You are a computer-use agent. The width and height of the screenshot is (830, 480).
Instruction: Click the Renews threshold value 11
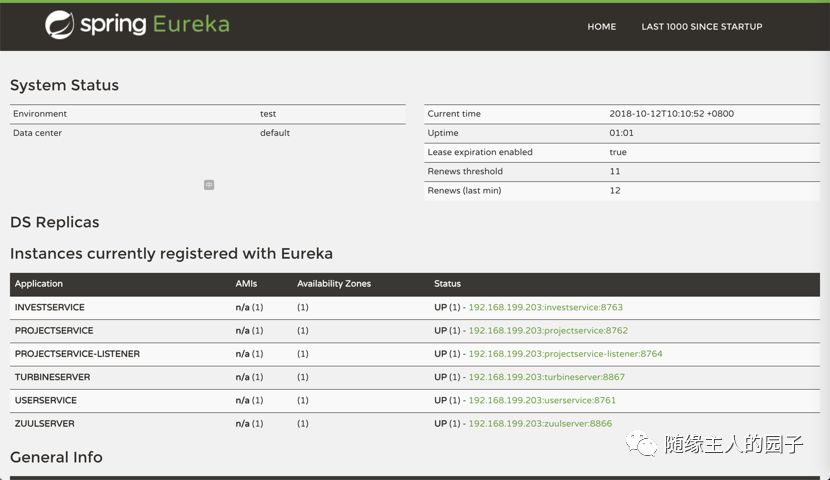tap(615, 171)
